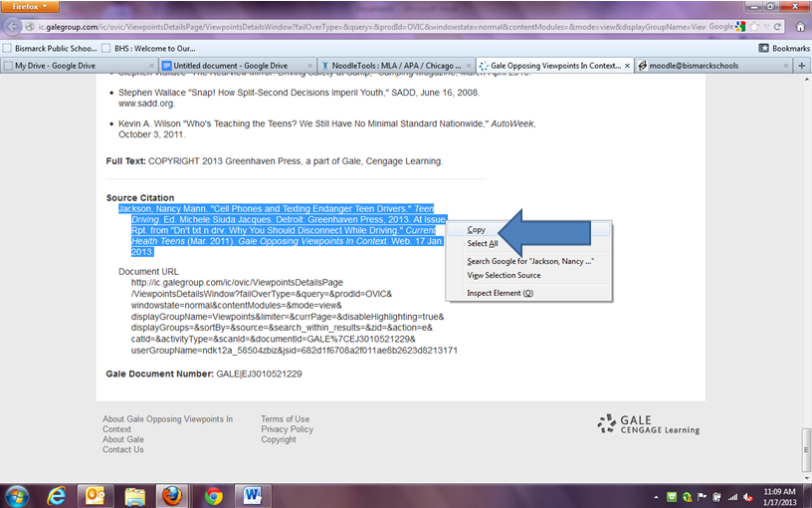Click the muted speaker volume icon
812x508 pixels.
pyautogui.click(x=747, y=497)
